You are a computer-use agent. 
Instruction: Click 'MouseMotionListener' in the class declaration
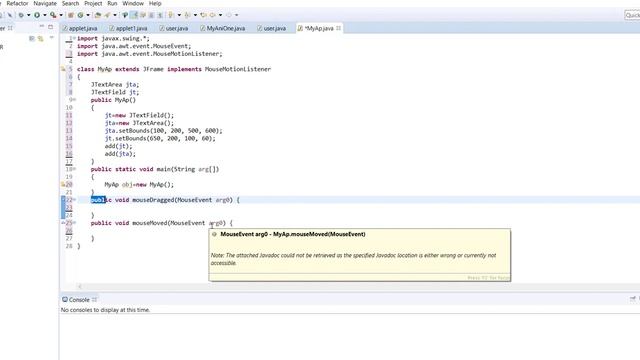tap(238, 69)
